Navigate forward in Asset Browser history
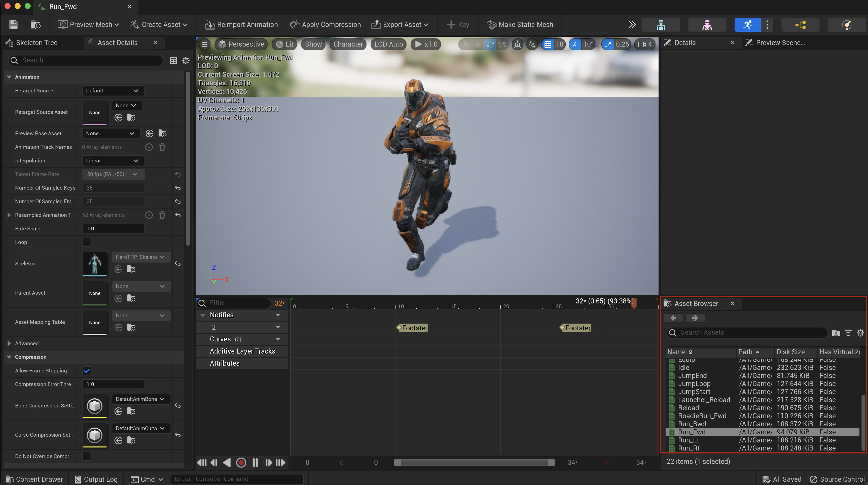 (x=695, y=318)
